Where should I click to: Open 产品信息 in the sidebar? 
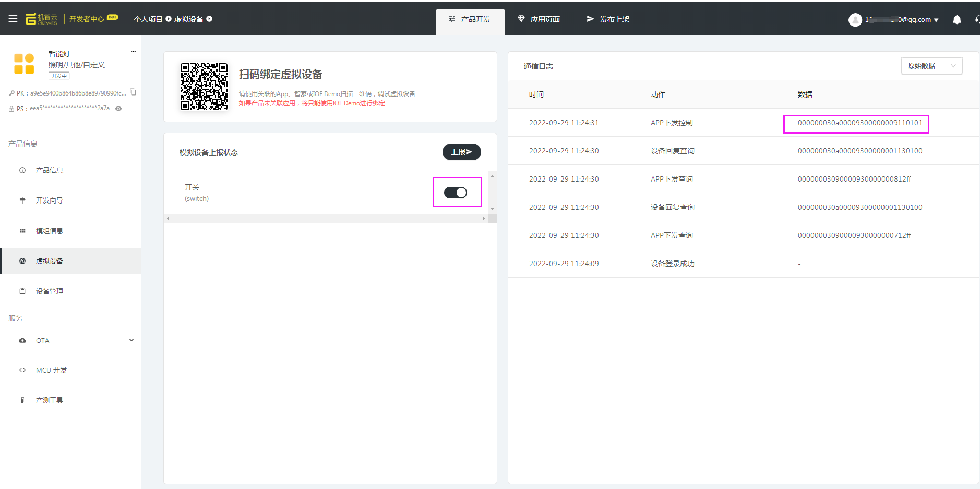[50, 170]
